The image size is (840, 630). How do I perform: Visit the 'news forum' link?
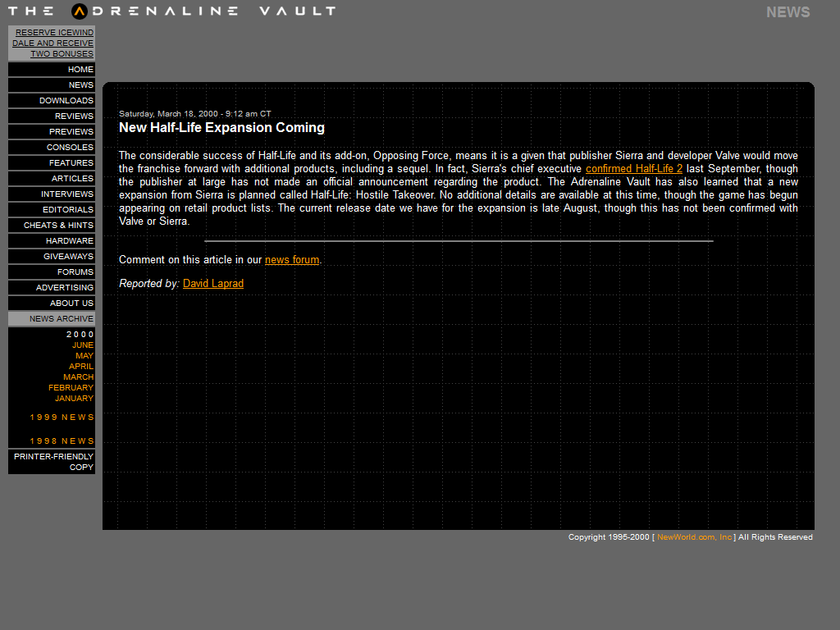click(x=292, y=260)
